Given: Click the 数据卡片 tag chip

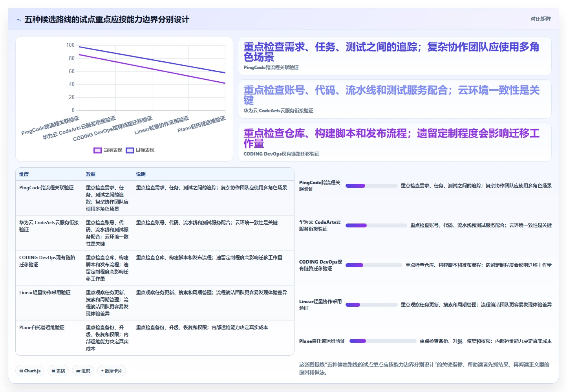Looking at the screenshot, I should [x=112, y=371].
